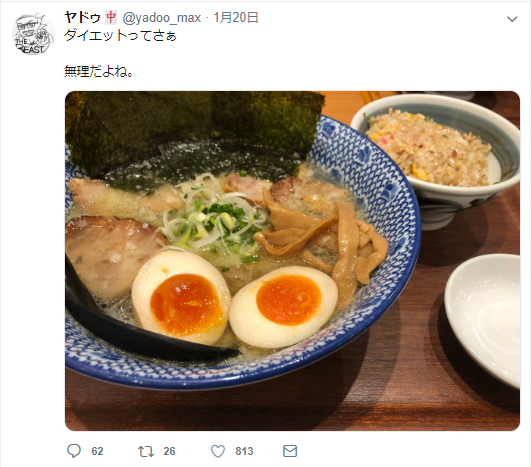Open the THE BEAST profile avatar
The image size is (531, 467).
point(33,34)
